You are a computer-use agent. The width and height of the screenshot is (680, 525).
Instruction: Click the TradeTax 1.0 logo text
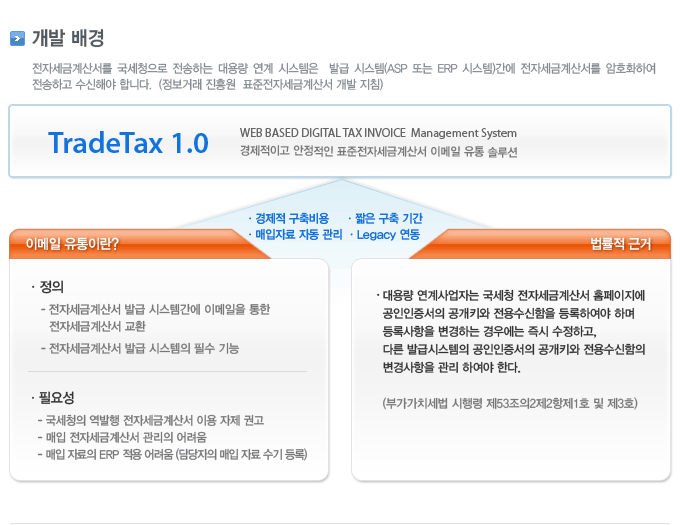pos(128,143)
